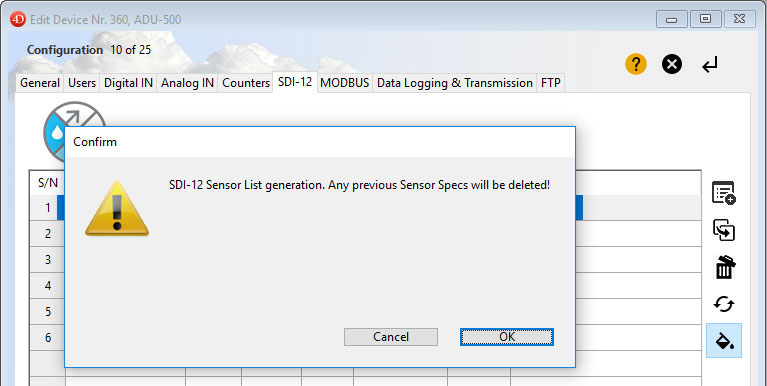Open Data Logging & Transmission tab

click(x=455, y=83)
